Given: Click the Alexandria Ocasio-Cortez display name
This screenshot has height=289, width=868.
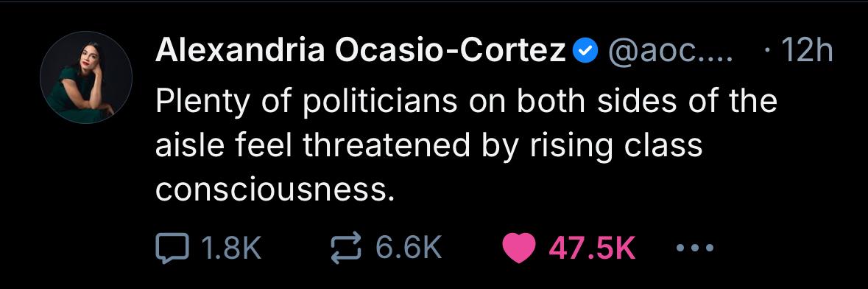Looking at the screenshot, I should pyautogui.click(x=361, y=52).
